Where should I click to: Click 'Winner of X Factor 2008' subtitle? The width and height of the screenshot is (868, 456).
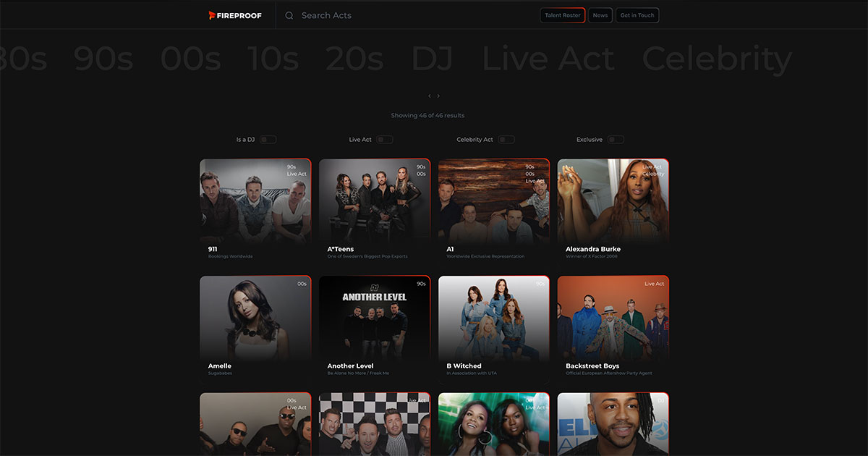pyautogui.click(x=591, y=256)
